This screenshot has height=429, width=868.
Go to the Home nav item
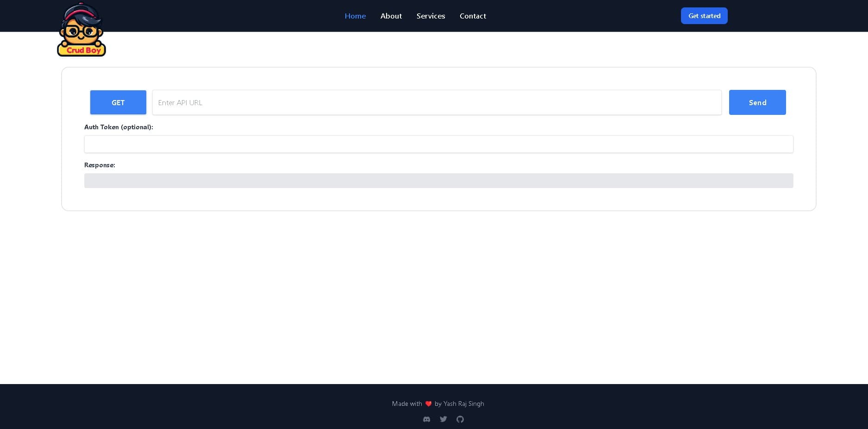[355, 16]
